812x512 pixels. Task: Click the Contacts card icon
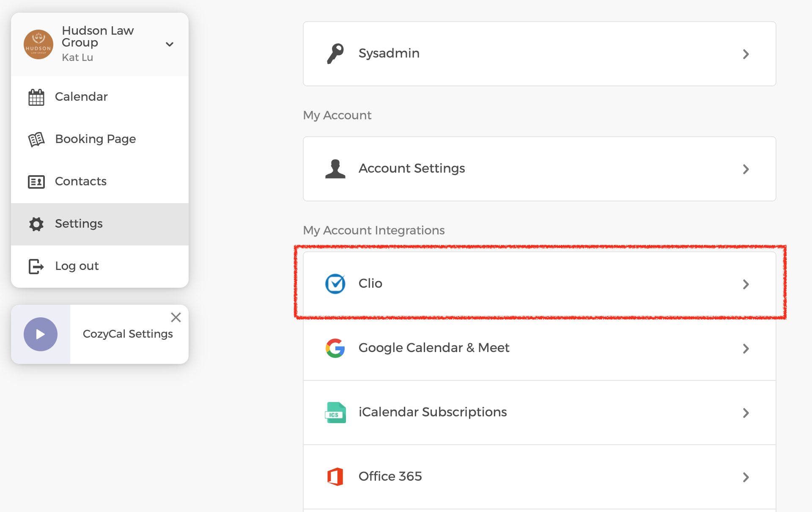[36, 182]
